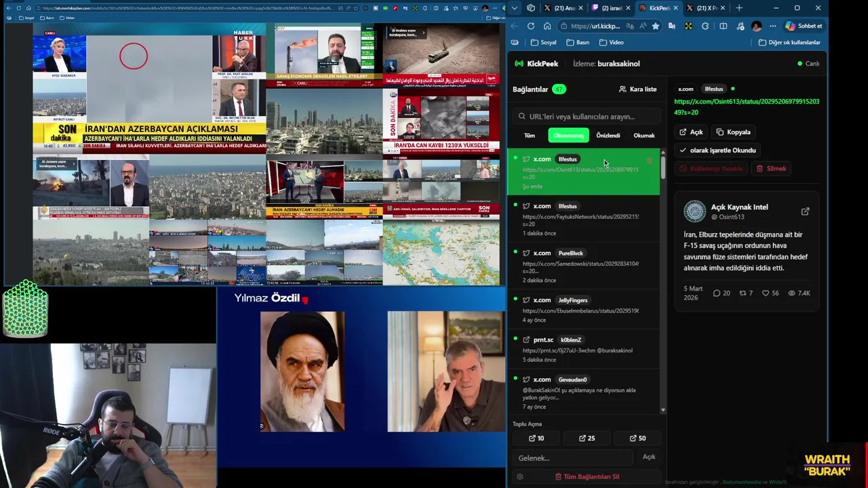This screenshot has height=488, width=868.
Task: Copy the link with Kopyala
Action: [733, 132]
